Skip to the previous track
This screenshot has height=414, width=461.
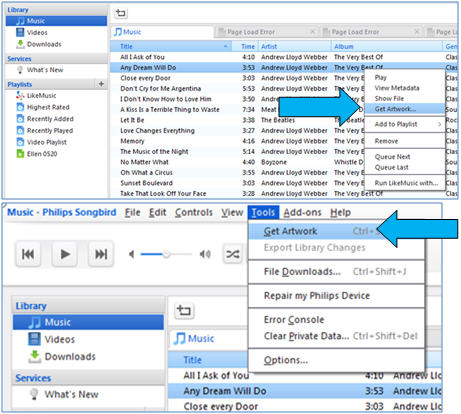(x=28, y=254)
